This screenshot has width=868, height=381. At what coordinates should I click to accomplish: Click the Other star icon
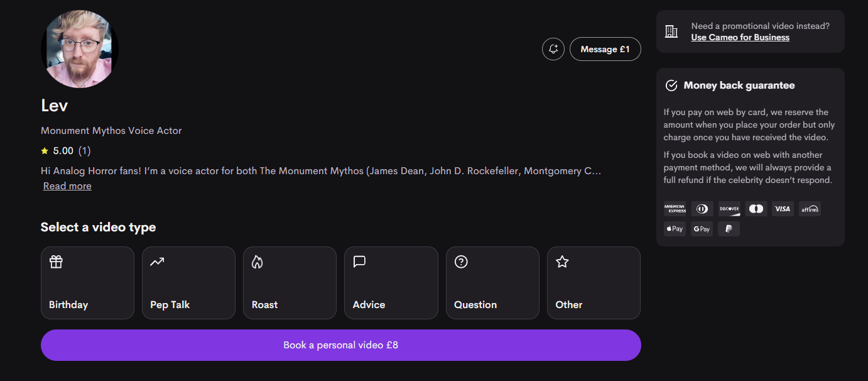click(562, 262)
